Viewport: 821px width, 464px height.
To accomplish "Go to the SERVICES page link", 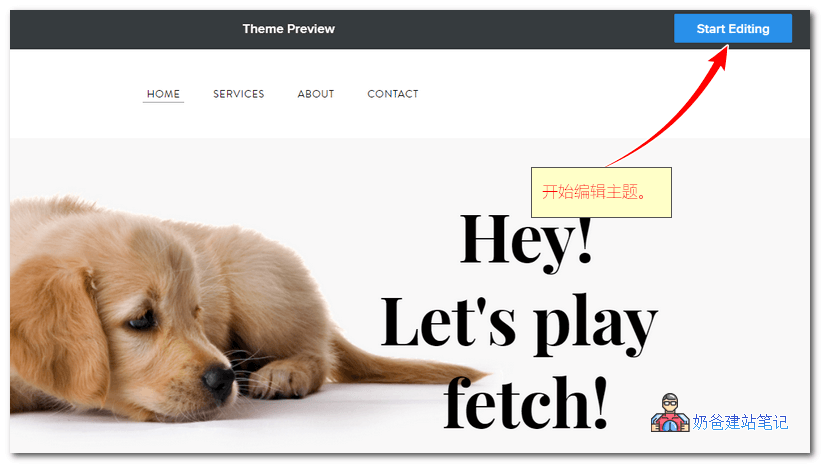I will tap(238, 94).
